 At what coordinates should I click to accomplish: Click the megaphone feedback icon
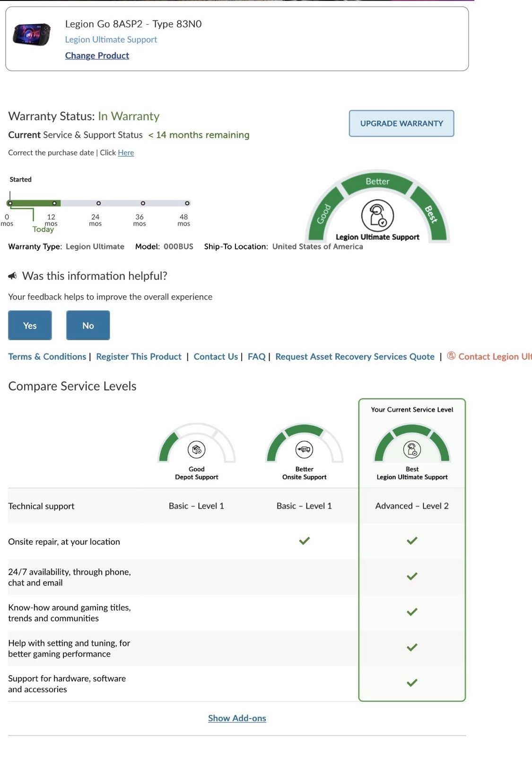[x=13, y=275]
